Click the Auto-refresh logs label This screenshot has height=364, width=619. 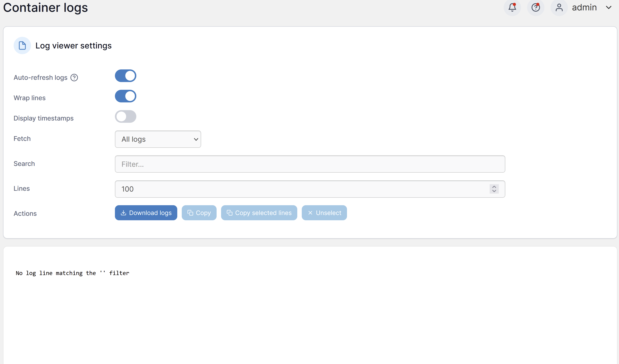pos(41,78)
